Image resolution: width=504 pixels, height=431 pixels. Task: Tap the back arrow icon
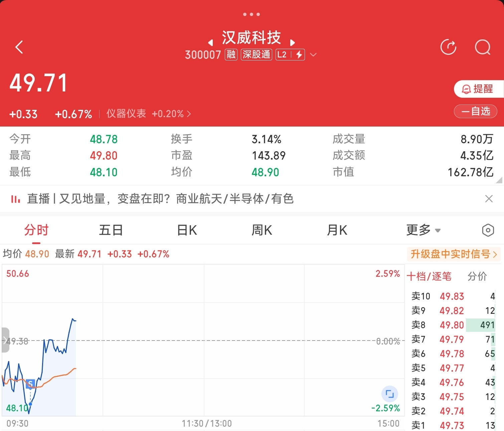(19, 47)
